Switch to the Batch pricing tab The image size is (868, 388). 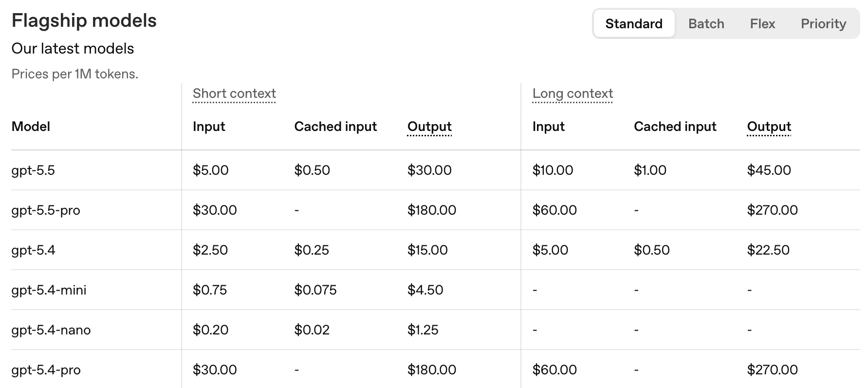706,23
